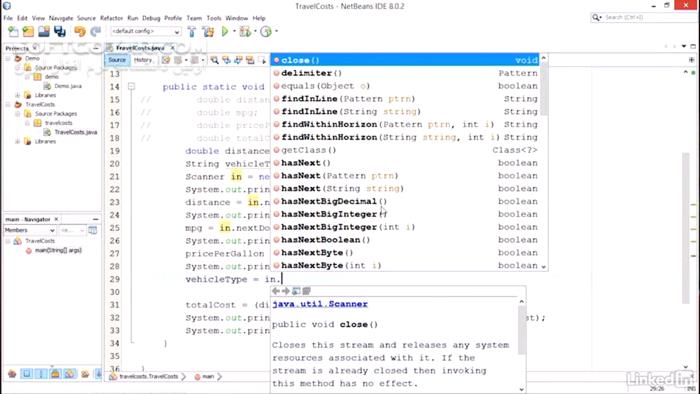Click the New File toolbar icon
This screenshot has height=394, width=700.
coord(13,31)
